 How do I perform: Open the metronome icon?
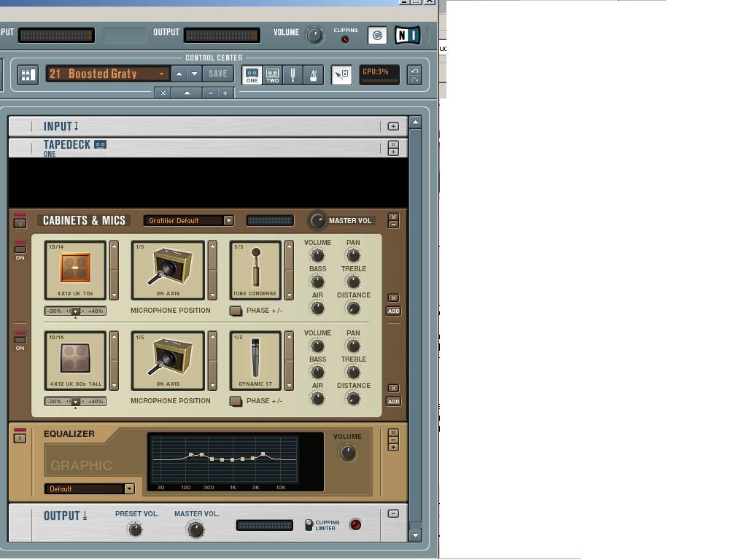tap(314, 75)
